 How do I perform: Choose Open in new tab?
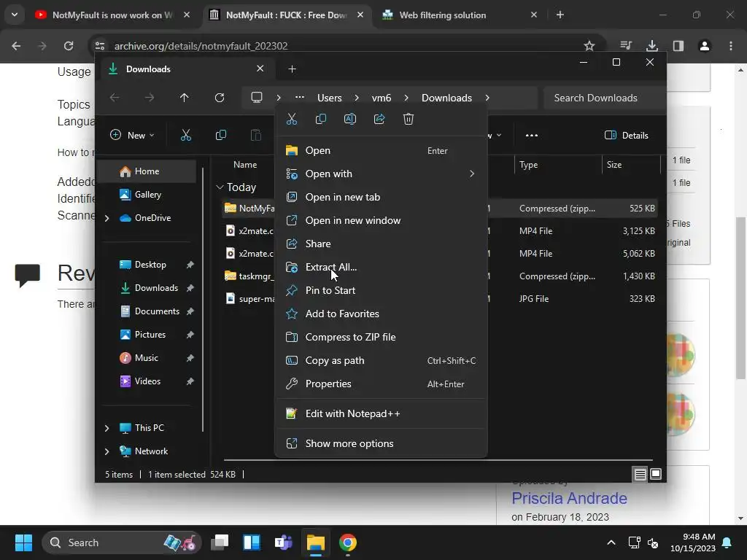pos(381,197)
